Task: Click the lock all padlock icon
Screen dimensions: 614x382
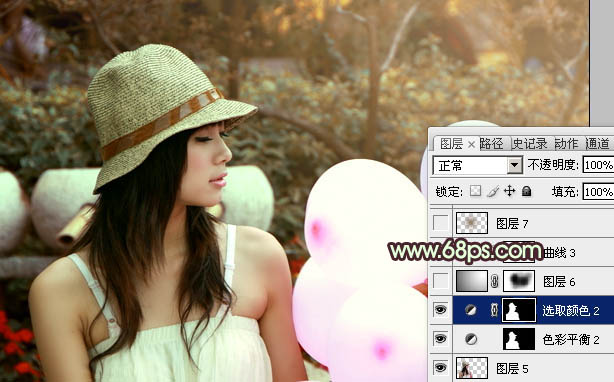Action: [x=527, y=191]
